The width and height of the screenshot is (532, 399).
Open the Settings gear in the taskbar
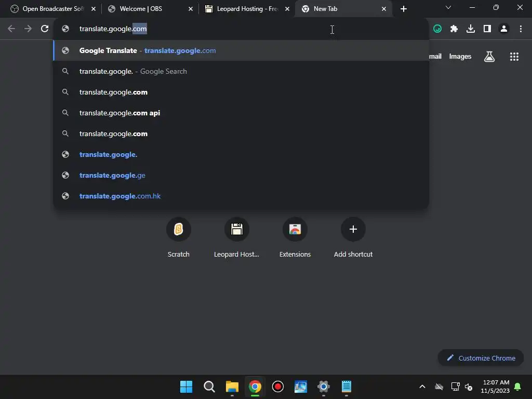(x=323, y=387)
